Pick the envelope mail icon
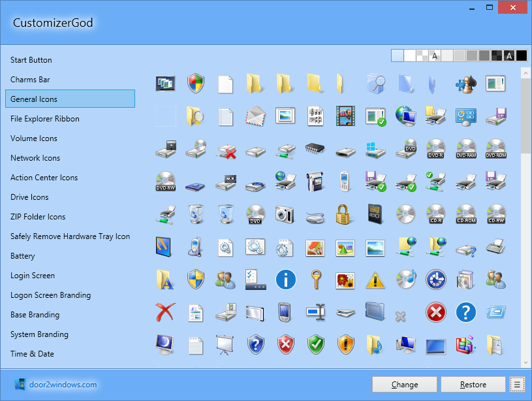 pyautogui.click(x=255, y=116)
